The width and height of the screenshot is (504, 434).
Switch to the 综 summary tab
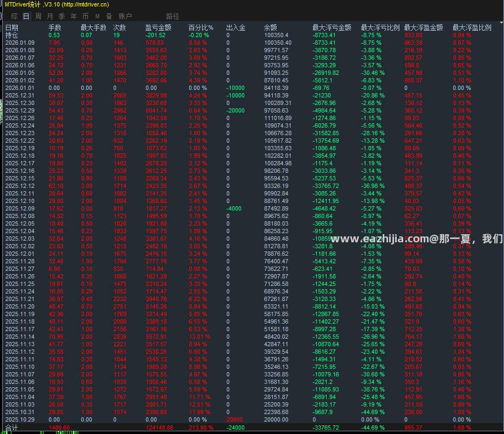coord(14,16)
